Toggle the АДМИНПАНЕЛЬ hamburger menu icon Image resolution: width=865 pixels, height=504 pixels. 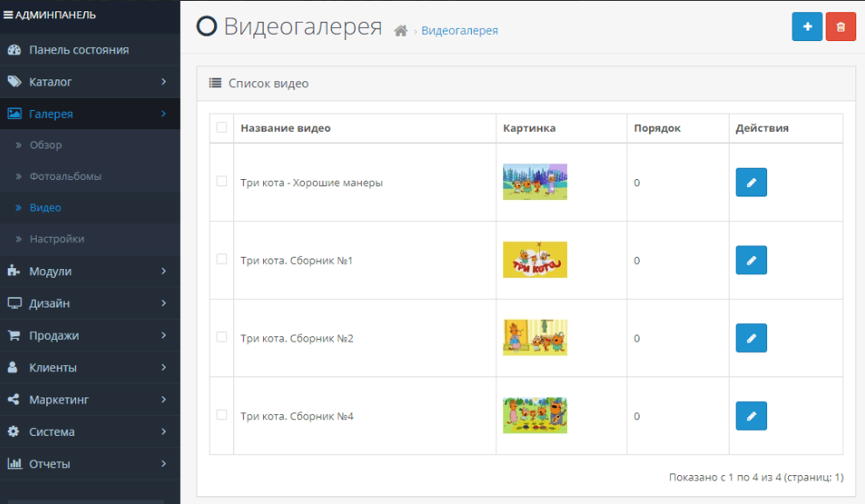coord(8,15)
